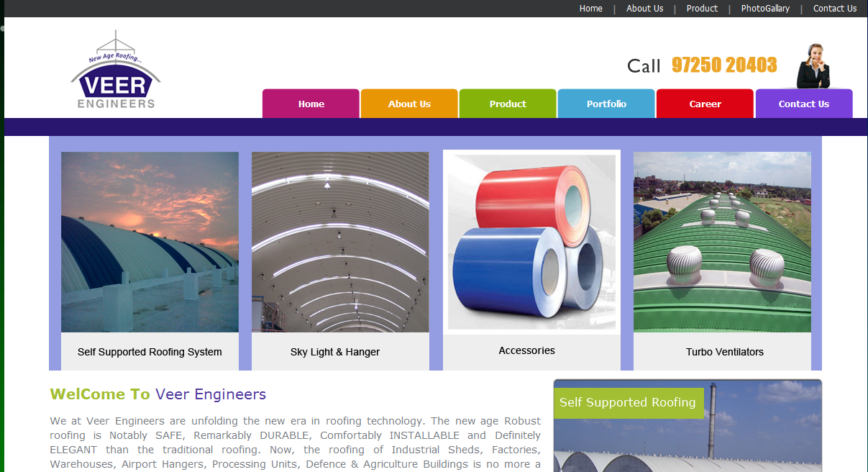868x472 pixels.
Task: Click the Sky Light & Hanger caption
Action: click(335, 352)
